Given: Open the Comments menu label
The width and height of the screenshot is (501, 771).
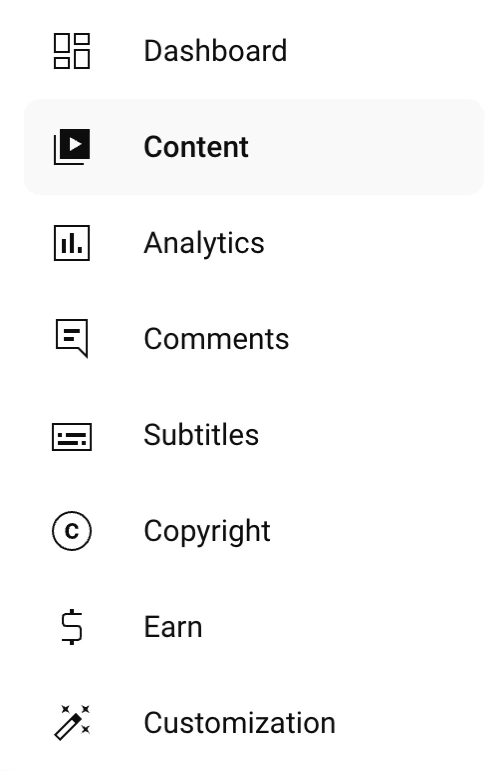Looking at the screenshot, I should coord(216,339).
